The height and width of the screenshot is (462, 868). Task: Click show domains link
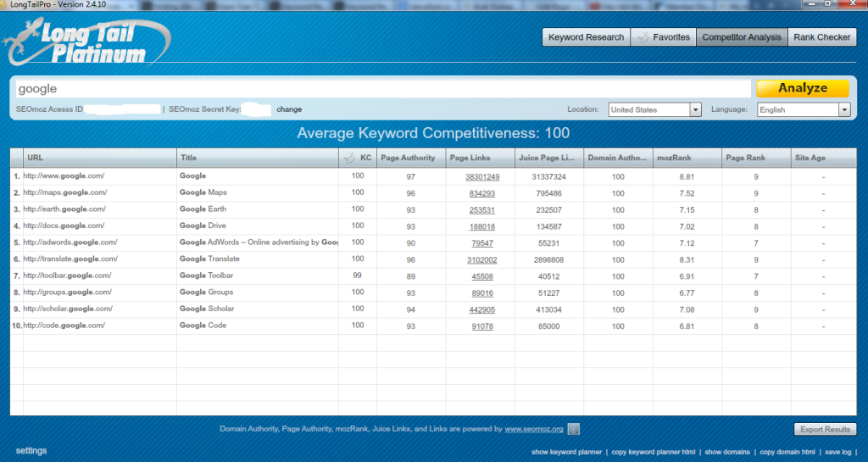pyautogui.click(x=726, y=452)
